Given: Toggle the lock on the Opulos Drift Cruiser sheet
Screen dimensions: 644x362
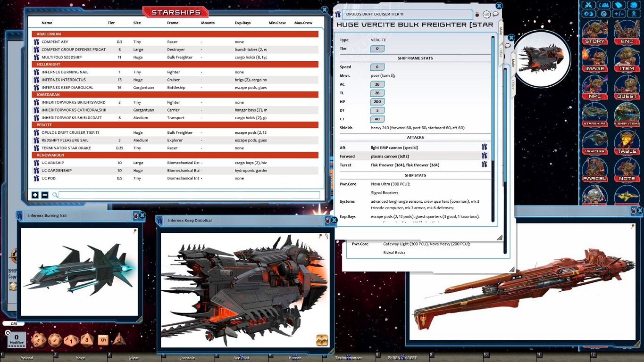Looking at the screenshot, I should click(477, 14).
